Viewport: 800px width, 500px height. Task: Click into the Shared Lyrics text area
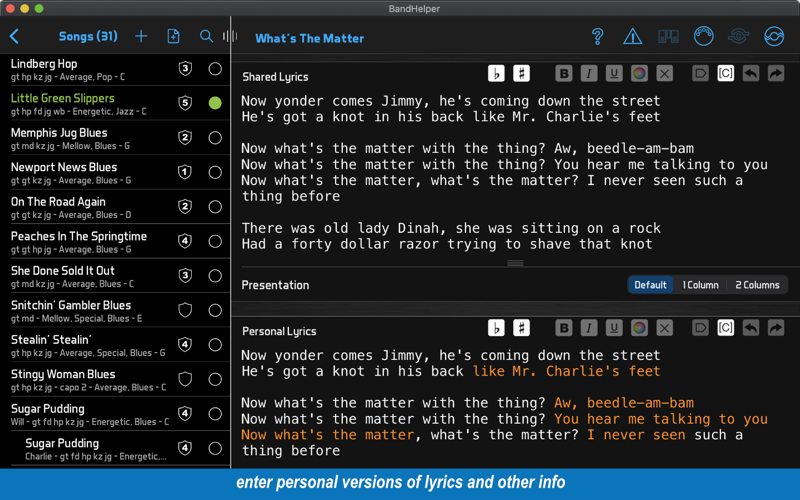click(515, 172)
